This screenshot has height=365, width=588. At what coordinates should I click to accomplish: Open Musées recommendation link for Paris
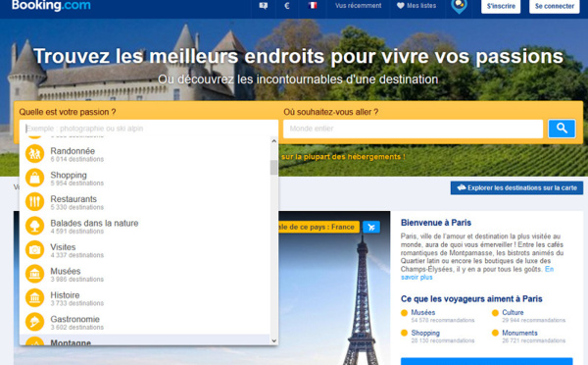423,312
